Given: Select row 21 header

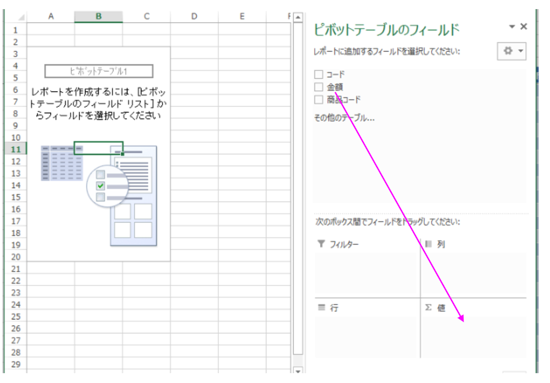Looking at the screenshot, I should tap(16, 269).
